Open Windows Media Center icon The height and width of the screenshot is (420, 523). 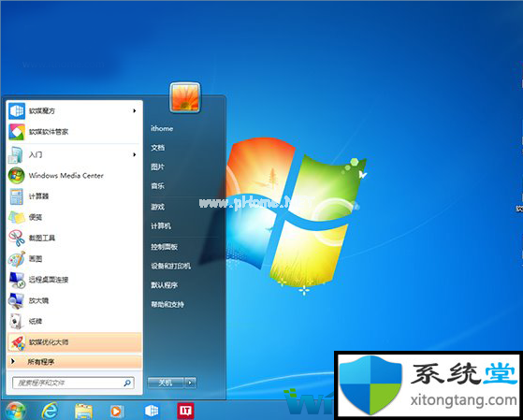16,176
